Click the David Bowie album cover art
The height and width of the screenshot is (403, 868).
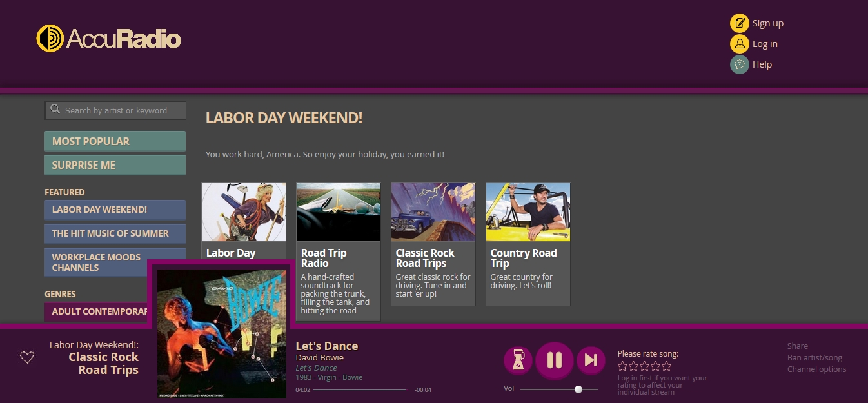pos(222,333)
